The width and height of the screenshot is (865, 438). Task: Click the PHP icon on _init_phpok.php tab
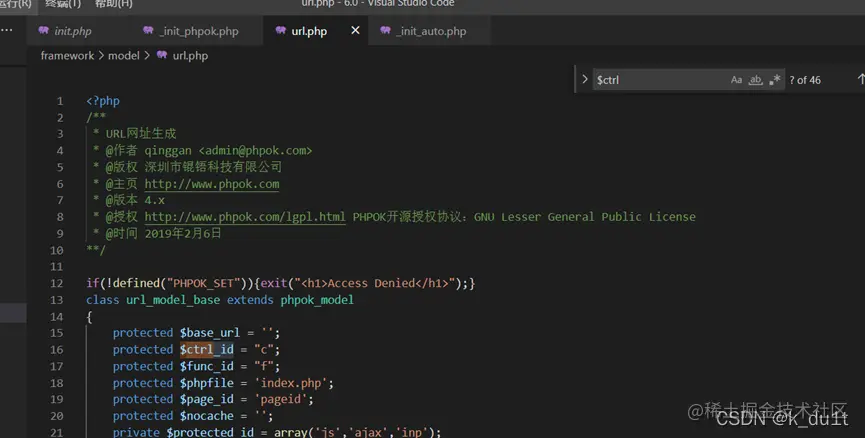(148, 30)
